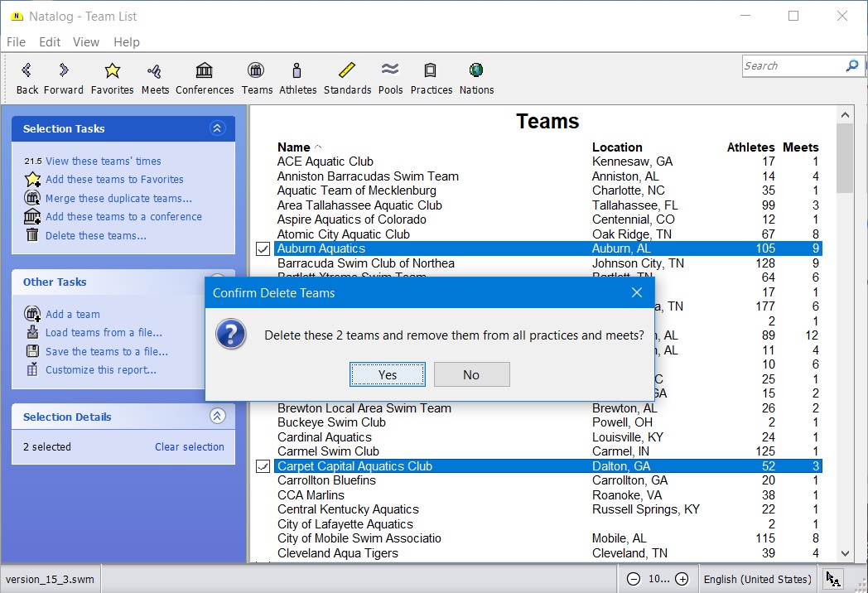Open Favorites star in toolbar
The image size is (868, 593).
[112, 71]
